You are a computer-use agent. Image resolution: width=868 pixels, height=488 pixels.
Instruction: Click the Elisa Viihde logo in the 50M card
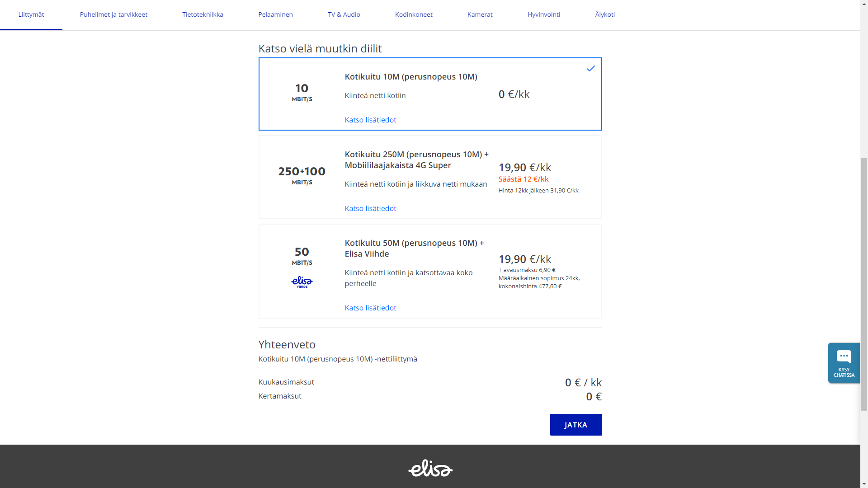click(302, 282)
